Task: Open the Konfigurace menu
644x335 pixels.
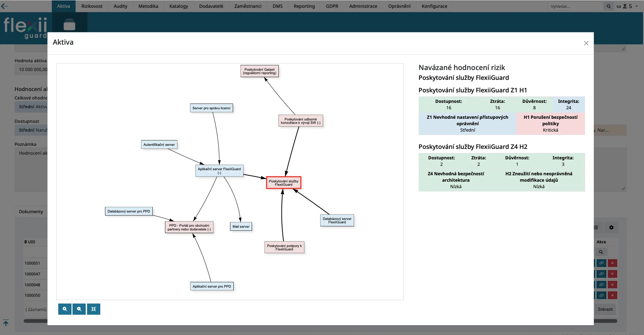Action: pyautogui.click(x=434, y=6)
